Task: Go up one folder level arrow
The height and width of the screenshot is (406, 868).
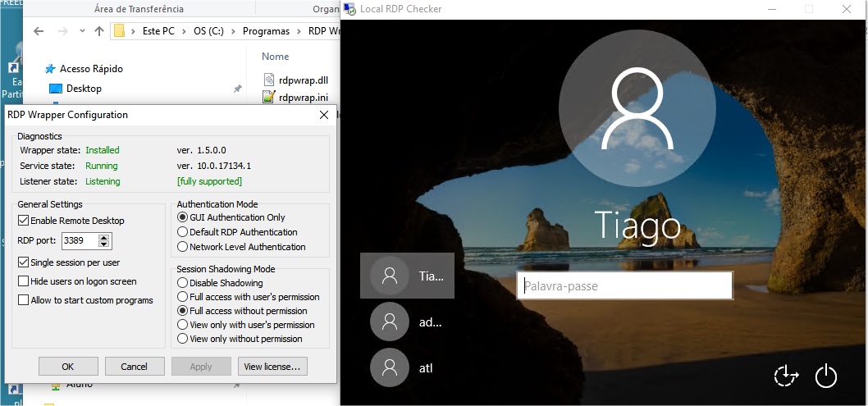Action: [99, 31]
